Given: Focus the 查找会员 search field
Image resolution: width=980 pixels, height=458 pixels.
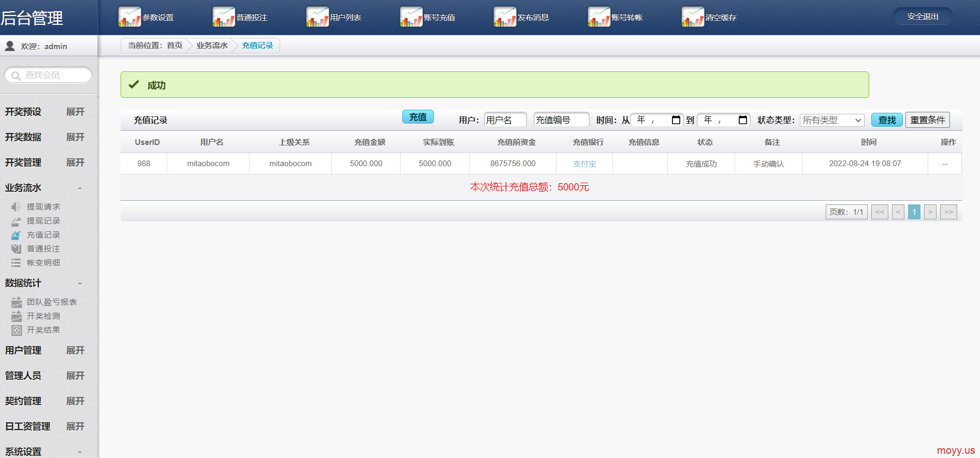Looking at the screenshot, I should pyautogui.click(x=48, y=75).
